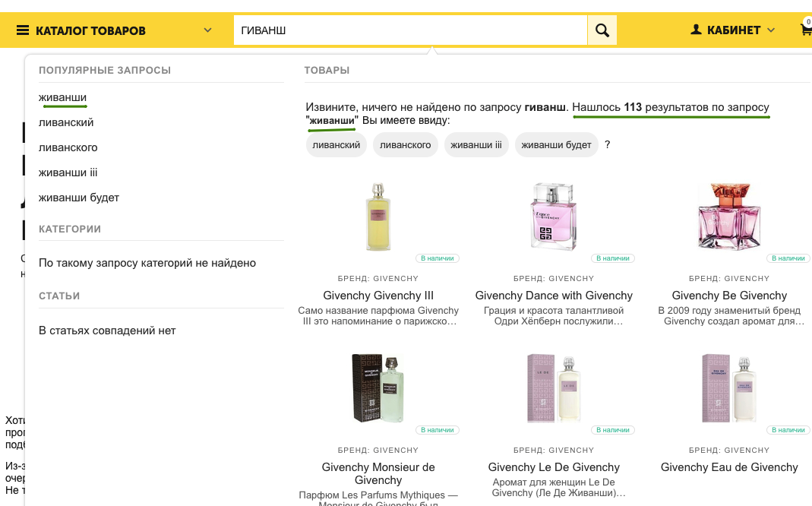Select popular query ливанского in the left list
The image size is (812, 506).
point(68,147)
